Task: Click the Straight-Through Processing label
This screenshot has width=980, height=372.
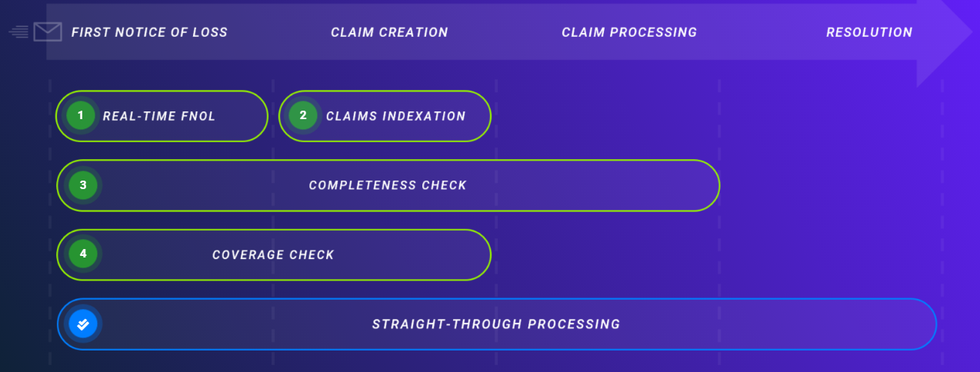Action: click(x=496, y=324)
